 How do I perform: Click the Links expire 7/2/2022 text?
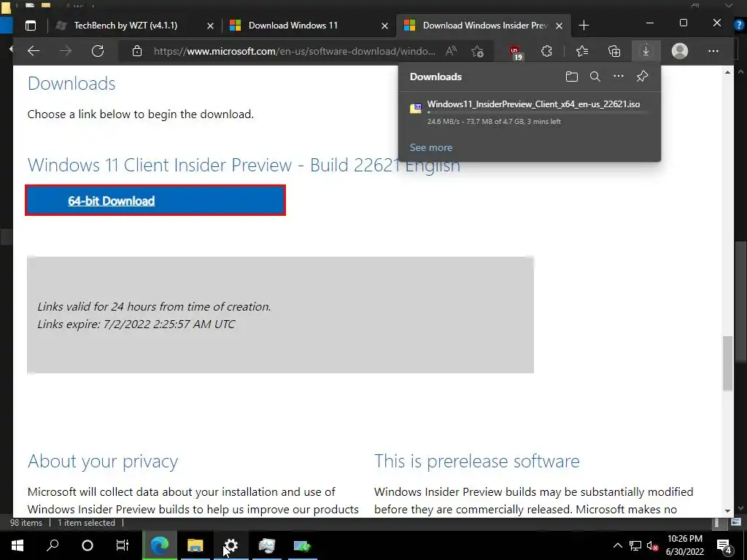136,324
